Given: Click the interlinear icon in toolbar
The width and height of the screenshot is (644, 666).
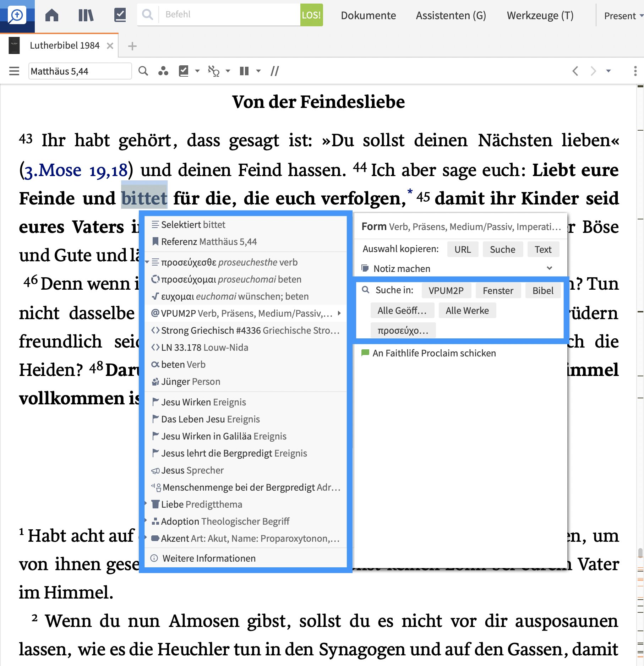Looking at the screenshot, I should (x=214, y=71).
